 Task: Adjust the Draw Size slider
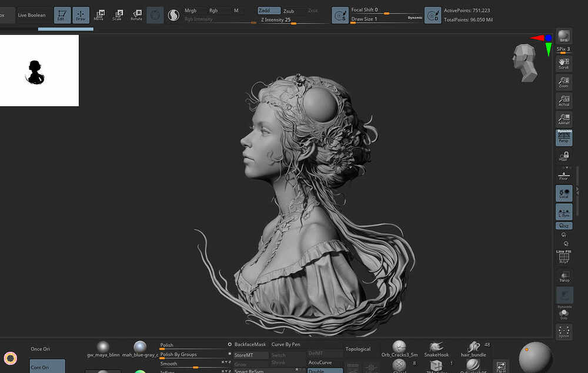click(x=378, y=19)
